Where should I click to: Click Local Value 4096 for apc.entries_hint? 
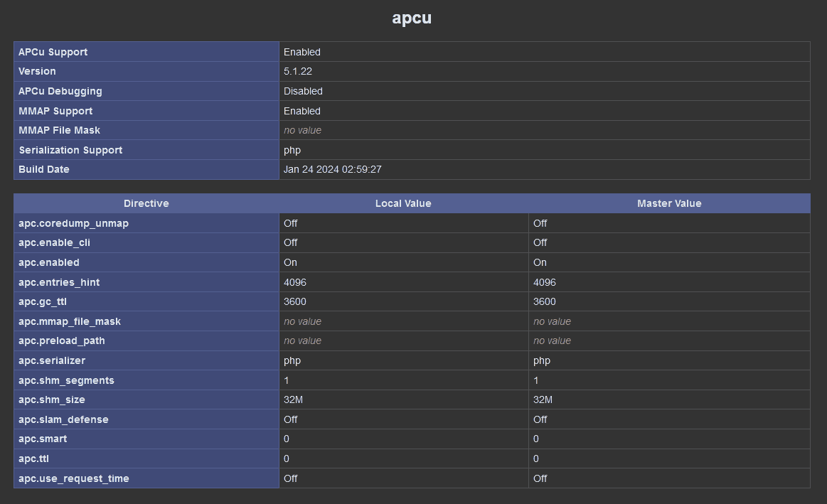295,283
